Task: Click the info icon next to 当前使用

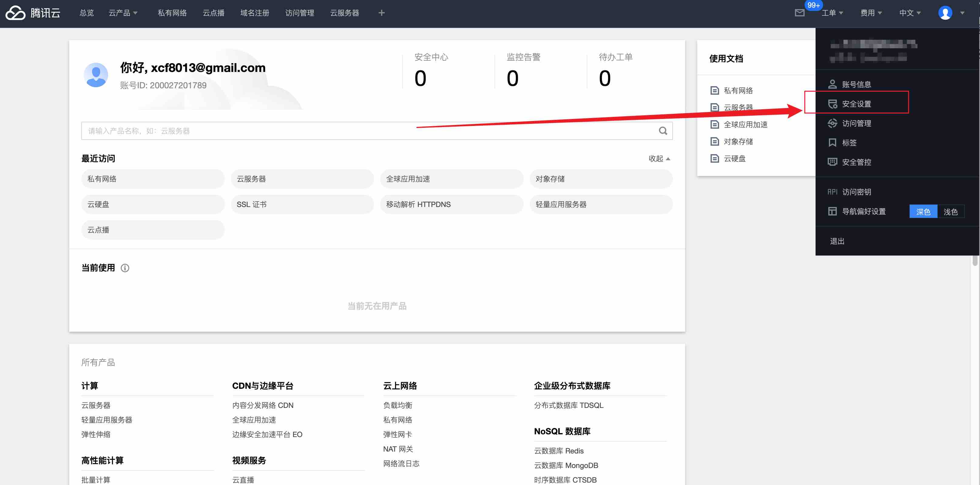Action: point(125,268)
